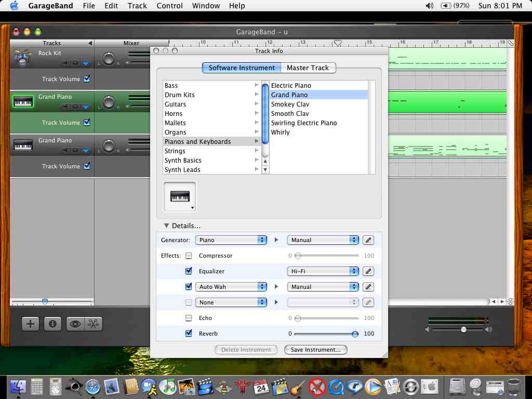Open the Manual preset dropdown in Generator row

323,240
